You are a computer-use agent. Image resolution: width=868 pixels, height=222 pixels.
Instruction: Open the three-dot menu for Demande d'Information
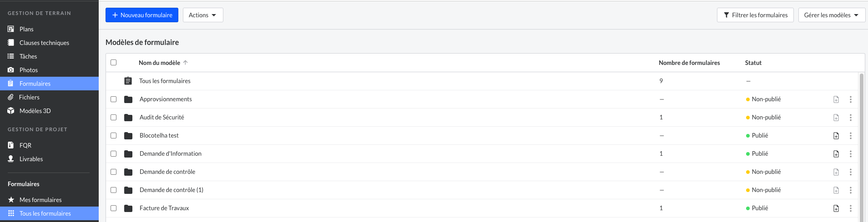click(x=851, y=154)
